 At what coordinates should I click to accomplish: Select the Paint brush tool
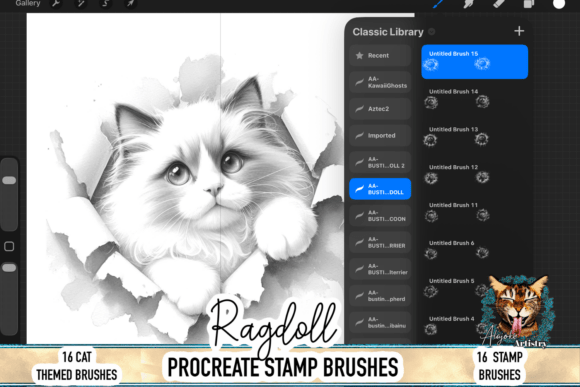click(438, 4)
